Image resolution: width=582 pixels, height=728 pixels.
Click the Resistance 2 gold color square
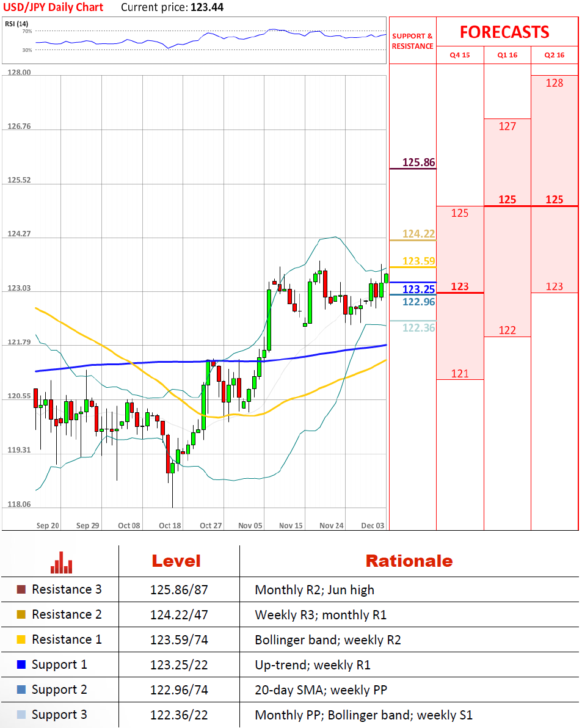(x=21, y=614)
